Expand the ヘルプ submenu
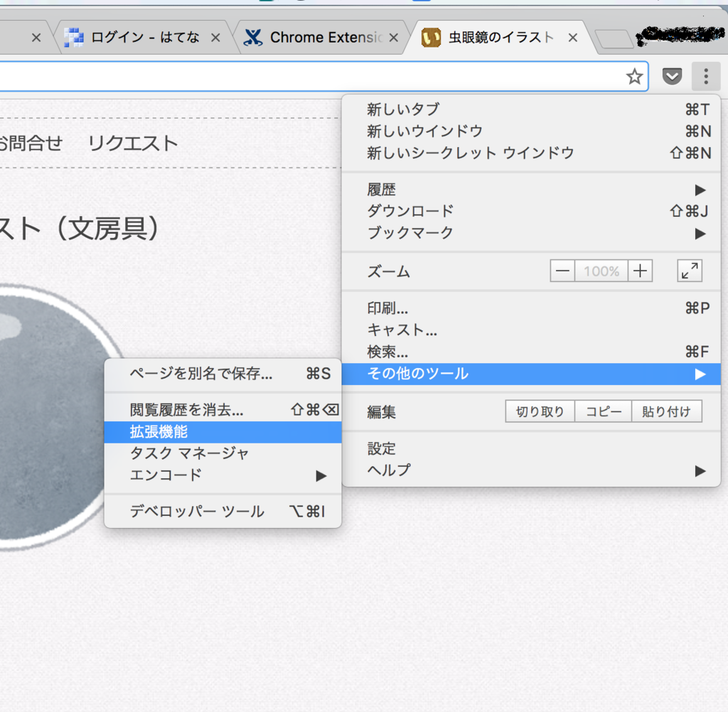 point(531,470)
